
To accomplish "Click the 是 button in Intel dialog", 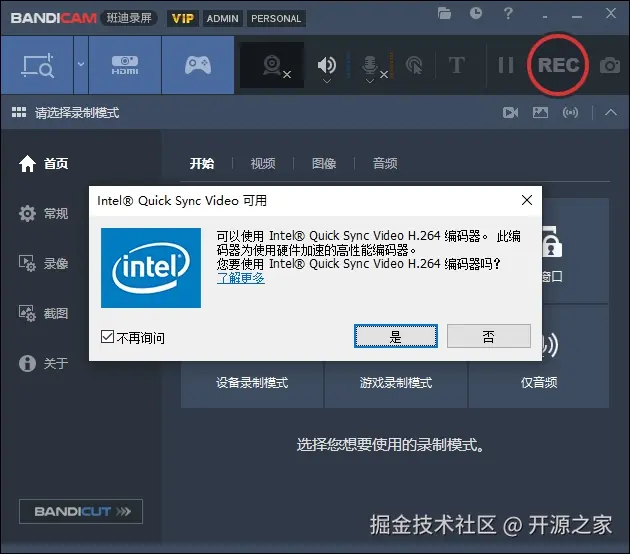I will tap(396, 336).
